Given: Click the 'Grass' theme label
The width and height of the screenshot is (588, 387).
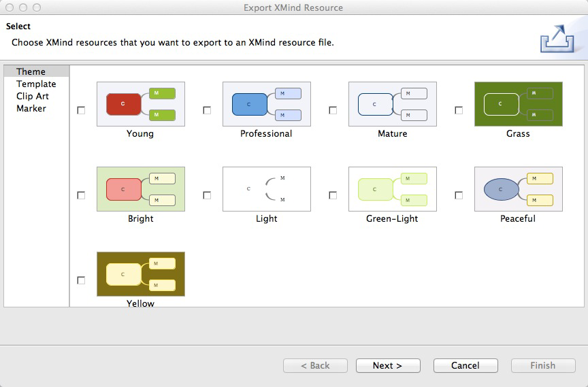Looking at the screenshot, I should (x=519, y=134).
